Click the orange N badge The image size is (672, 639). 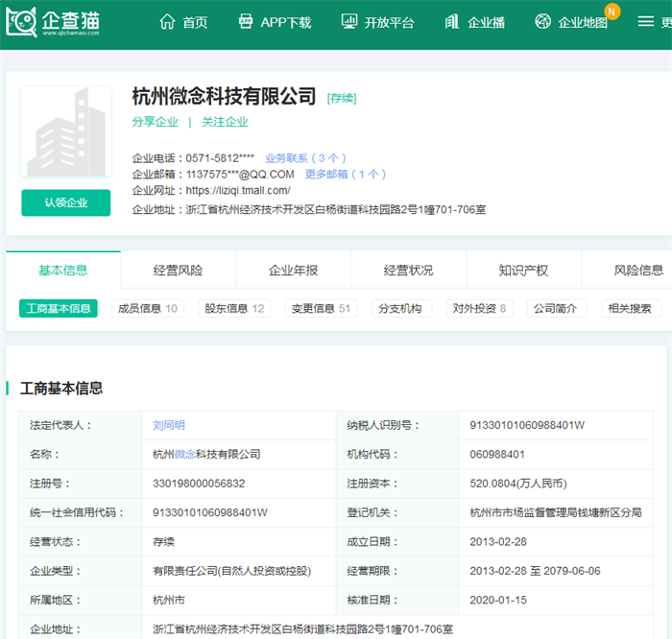[612, 12]
